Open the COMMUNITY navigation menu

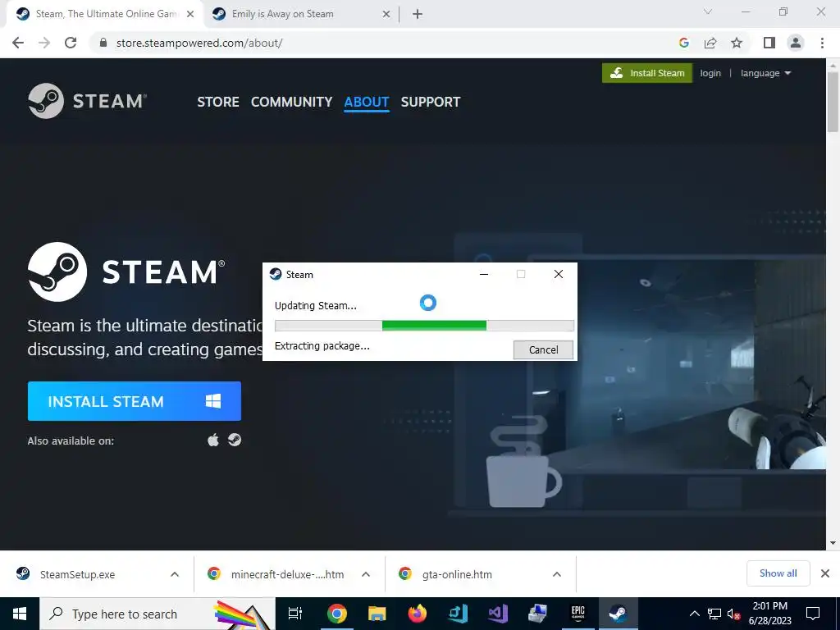coord(291,102)
